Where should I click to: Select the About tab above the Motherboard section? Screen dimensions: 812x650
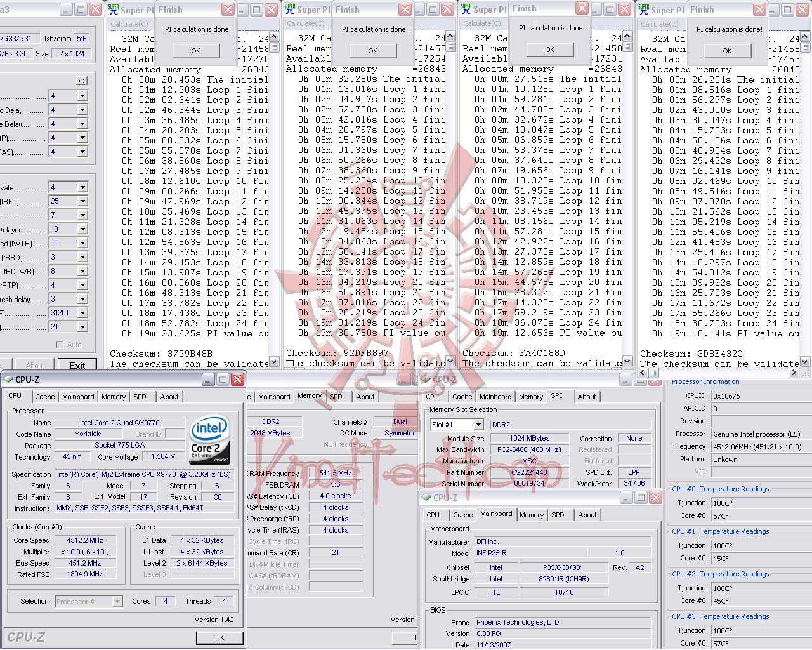pos(587,515)
